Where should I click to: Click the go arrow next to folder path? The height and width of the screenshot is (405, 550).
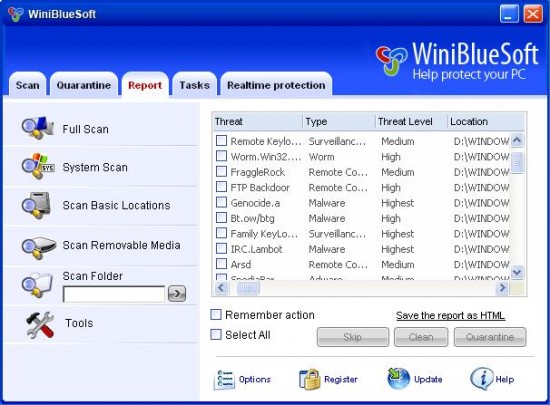click(x=177, y=293)
